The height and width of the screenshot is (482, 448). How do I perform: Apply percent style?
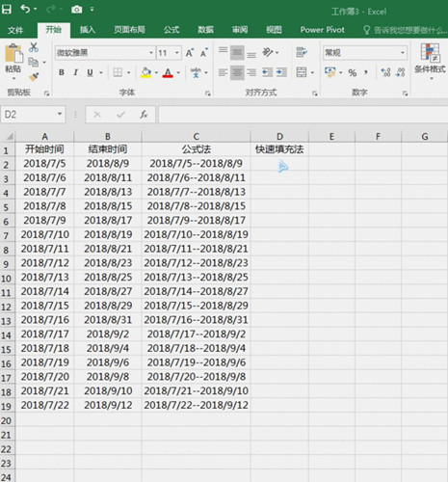click(x=353, y=73)
